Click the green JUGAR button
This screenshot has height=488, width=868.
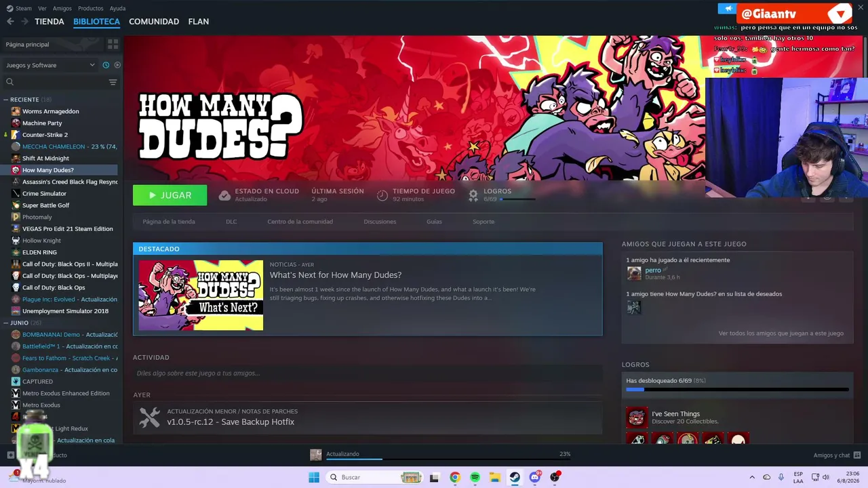(x=170, y=195)
